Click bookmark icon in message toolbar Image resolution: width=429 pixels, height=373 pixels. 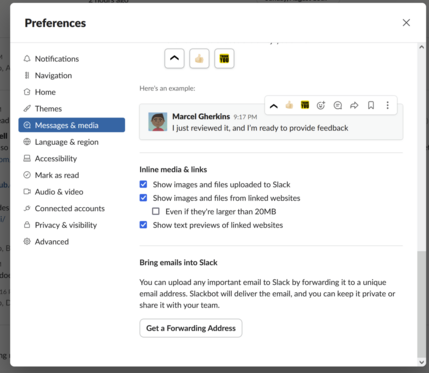(371, 105)
